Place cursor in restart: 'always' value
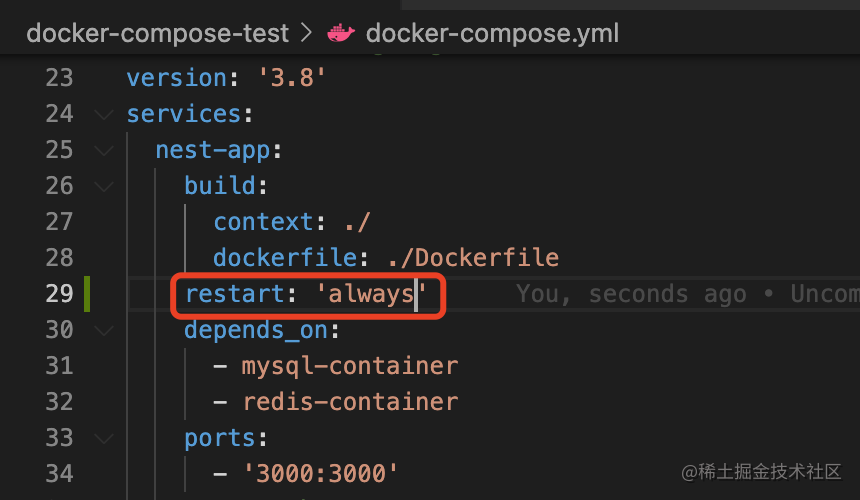The image size is (860, 500). point(371,294)
